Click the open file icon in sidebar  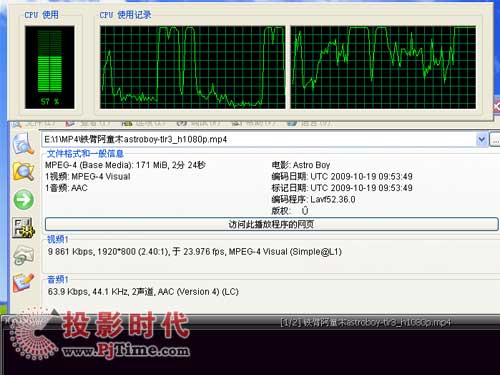(x=23, y=144)
